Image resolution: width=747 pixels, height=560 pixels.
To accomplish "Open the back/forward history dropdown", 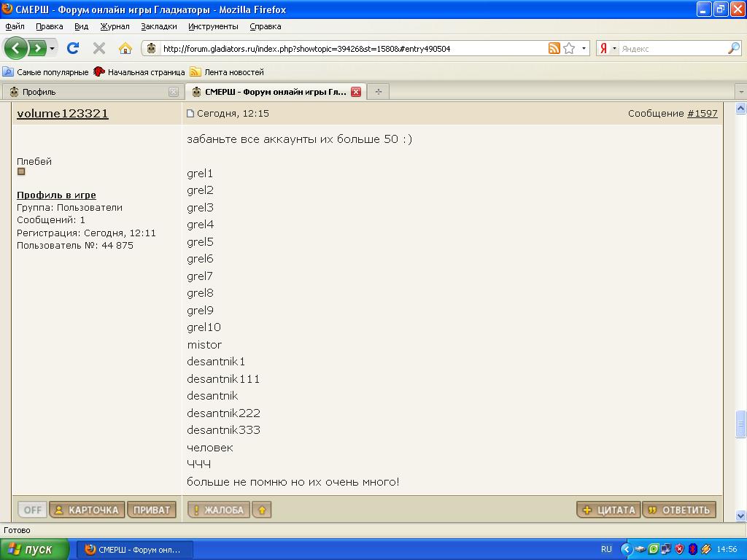I will coord(52,49).
